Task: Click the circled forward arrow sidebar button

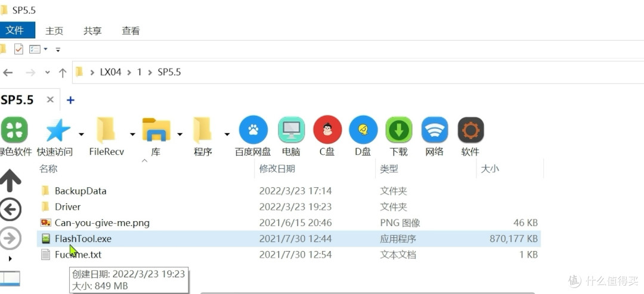Action: pos(10,238)
